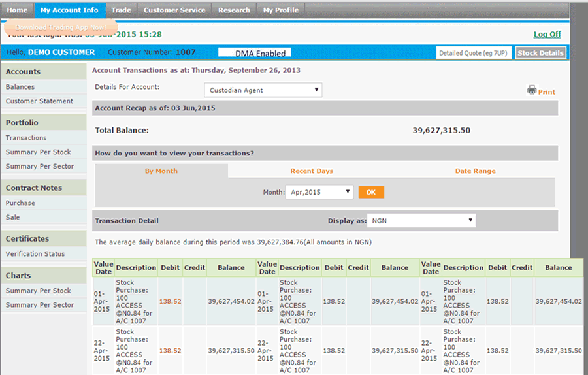This screenshot has height=375, width=588.
Task: Switch to the Recent Days tab
Action: (x=312, y=171)
